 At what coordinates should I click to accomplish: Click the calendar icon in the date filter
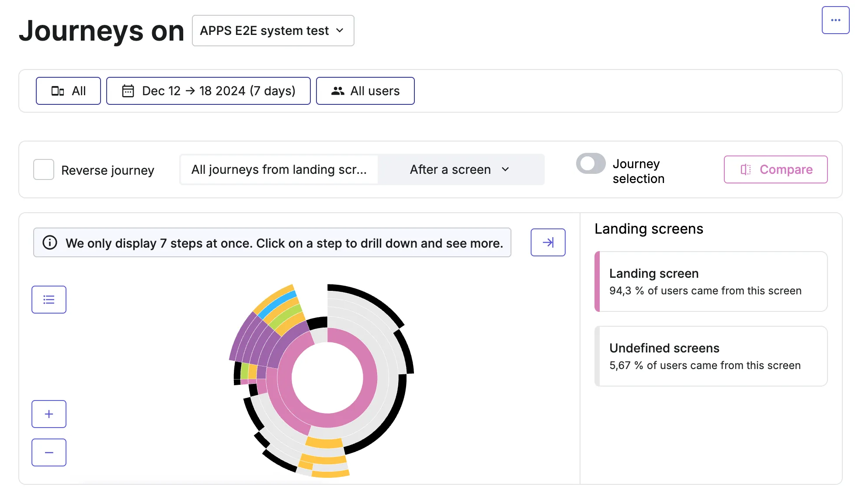128,91
